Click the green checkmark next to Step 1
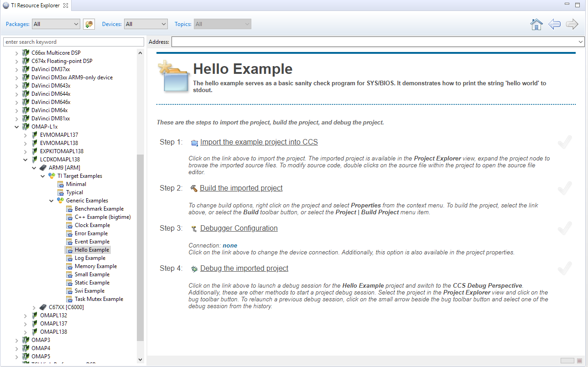Viewport: 588px width, 367px height. [x=564, y=142]
